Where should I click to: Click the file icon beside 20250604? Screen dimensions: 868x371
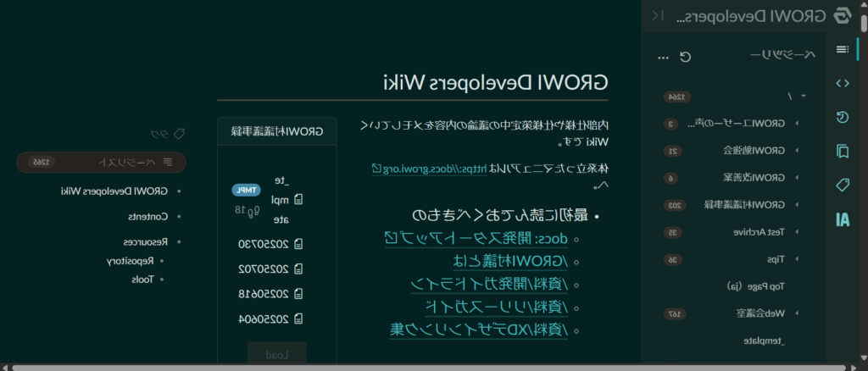(x=299, y=319)
